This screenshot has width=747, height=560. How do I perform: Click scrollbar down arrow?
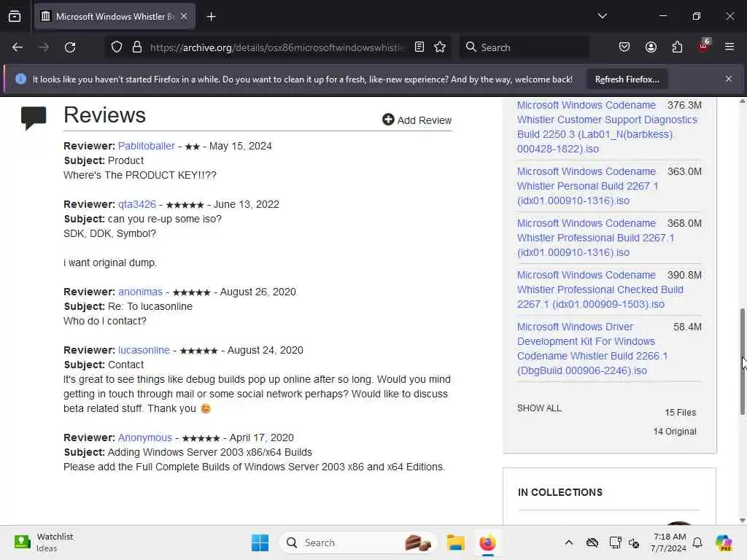click(x=742, y=521)
